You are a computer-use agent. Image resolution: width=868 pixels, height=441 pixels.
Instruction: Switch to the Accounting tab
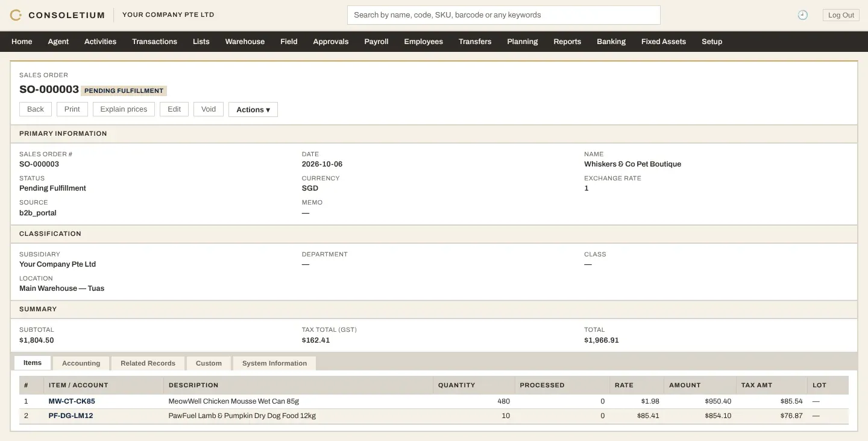(x=81, y=363)
